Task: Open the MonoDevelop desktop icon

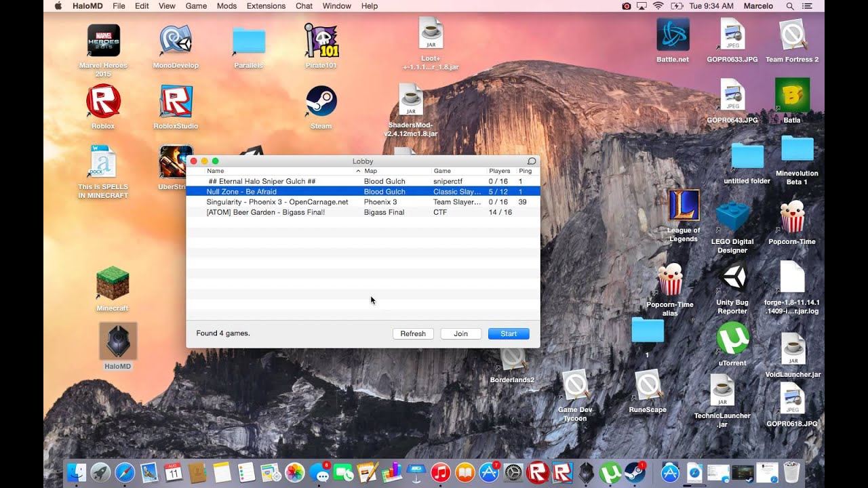Action: [176, 41]
